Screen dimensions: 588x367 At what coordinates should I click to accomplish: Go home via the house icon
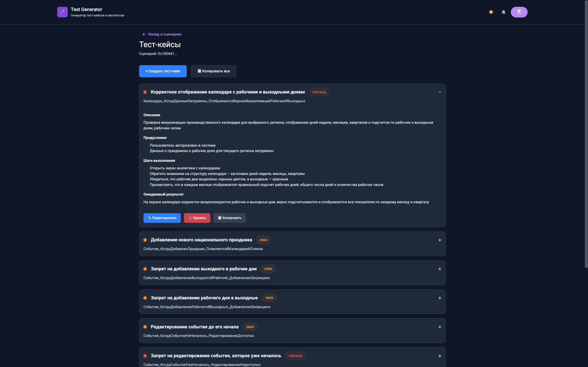[503, 12]
